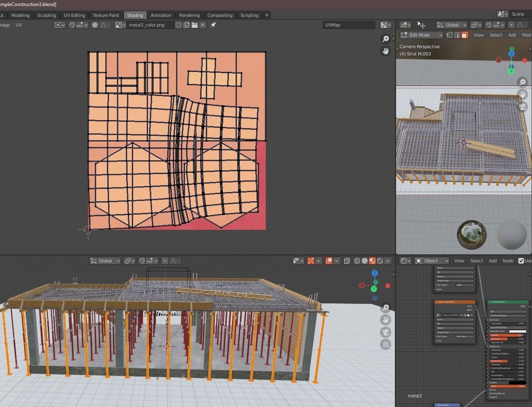Select the move cursor tool in camera viewport header
Screen dimensions: 532x407
click(x=421, y=25)
